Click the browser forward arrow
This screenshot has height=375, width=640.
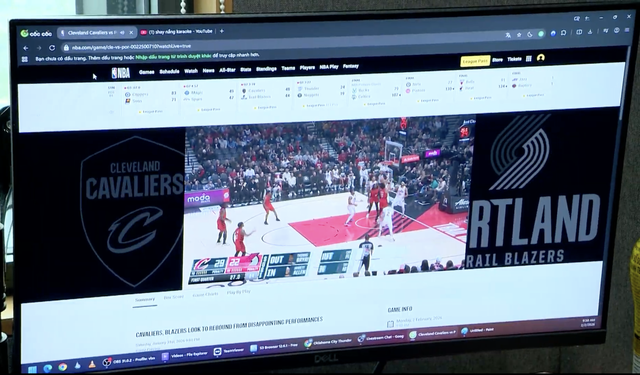pyautogui.click(x=39, y=48)
